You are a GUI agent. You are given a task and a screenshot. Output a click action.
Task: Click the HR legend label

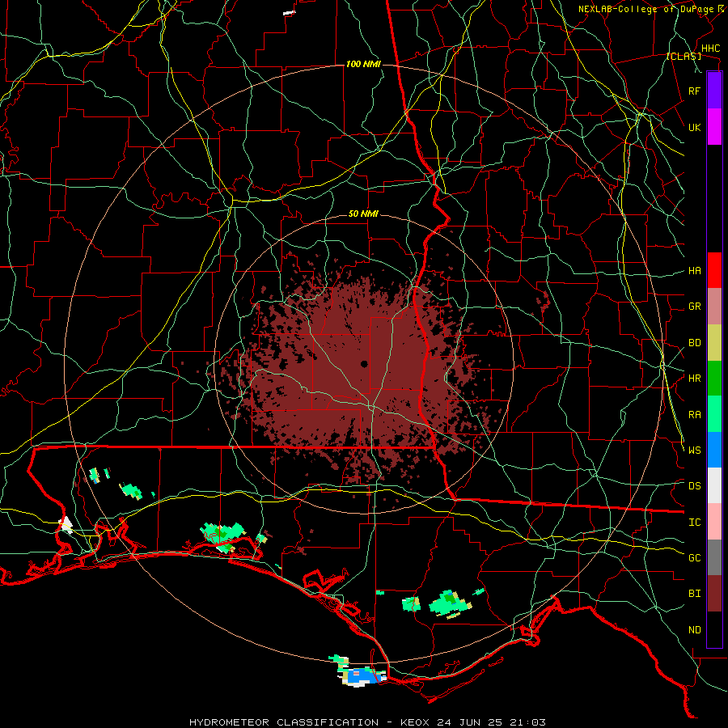[x=694, y=379]
